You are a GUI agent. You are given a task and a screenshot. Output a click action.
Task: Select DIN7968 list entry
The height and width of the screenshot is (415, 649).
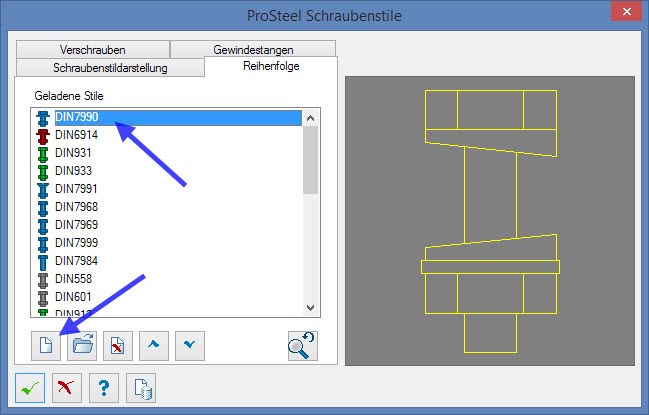(77, 207)
